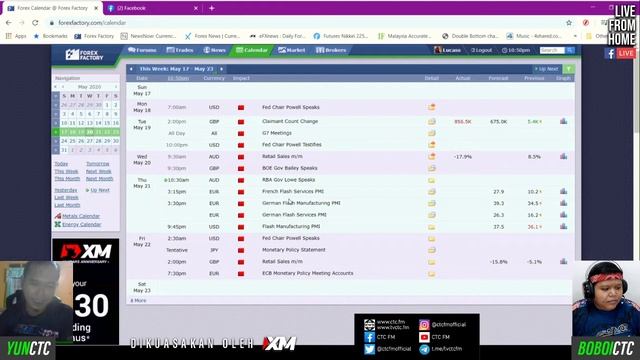Open graph for German Flash Manufacturing PMI

pyautogui.click(x=563, y=203)
